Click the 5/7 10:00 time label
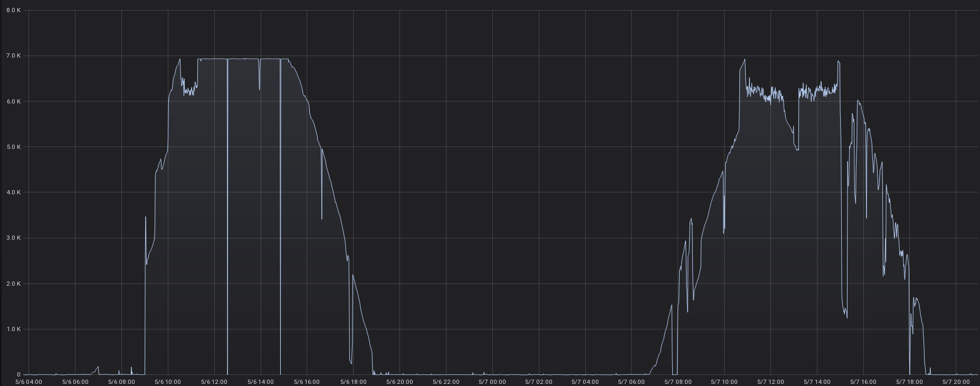The image size is (980, 386). pos(724,381)
